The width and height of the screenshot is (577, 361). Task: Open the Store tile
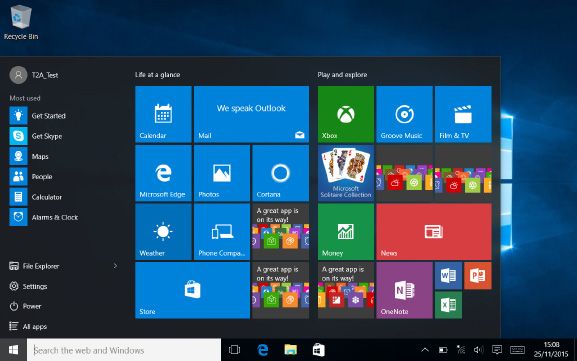[192, 290]
